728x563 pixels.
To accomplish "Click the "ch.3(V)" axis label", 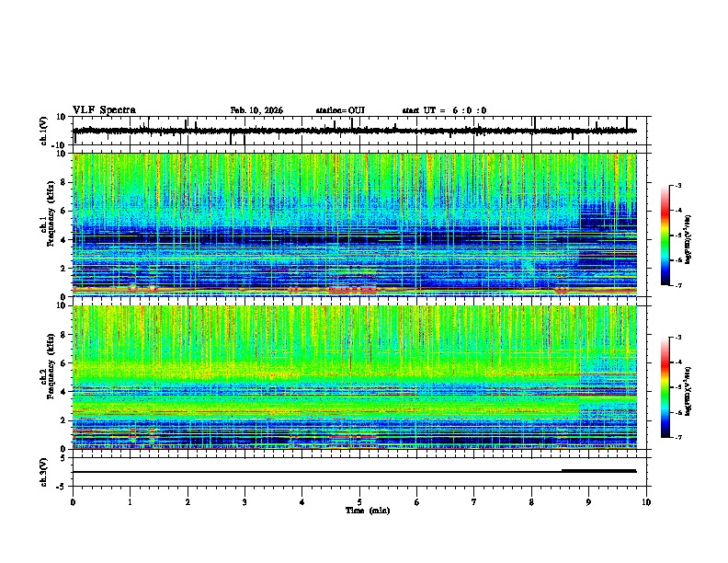I will click(43, 472).
